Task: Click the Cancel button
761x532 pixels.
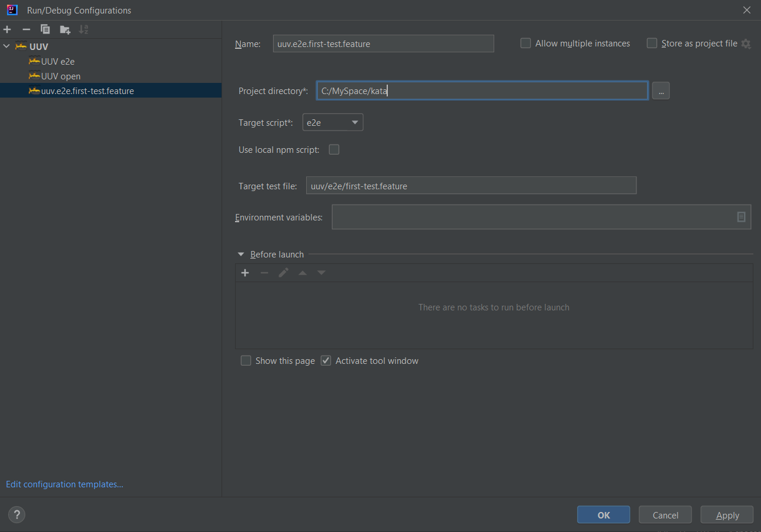Action: click(665, 515)
